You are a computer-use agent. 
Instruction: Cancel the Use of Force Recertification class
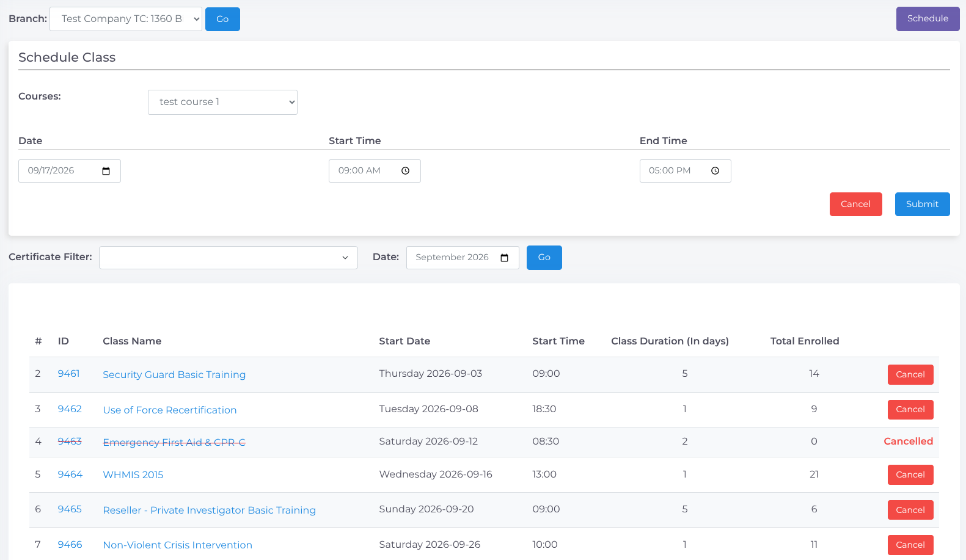tap(910, 410)
